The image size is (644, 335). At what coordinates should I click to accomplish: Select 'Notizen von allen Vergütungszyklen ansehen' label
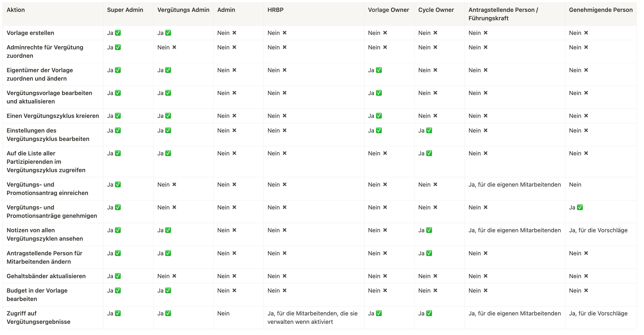click(45, 234)
